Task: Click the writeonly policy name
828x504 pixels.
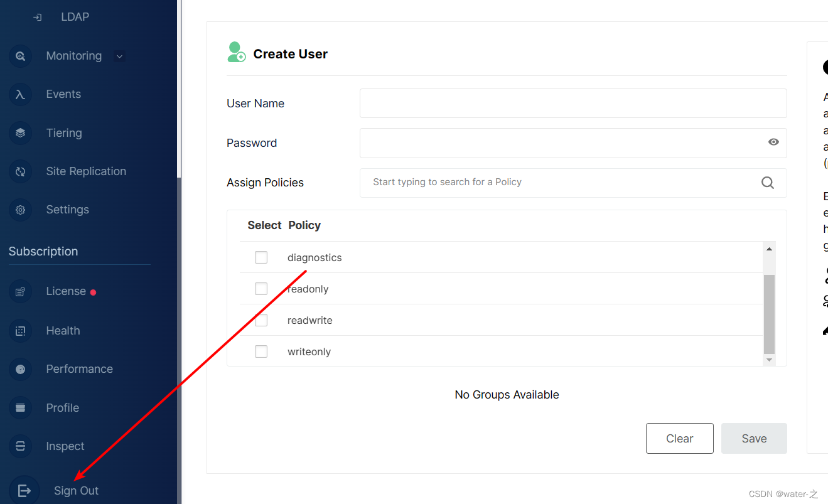Action: (309, 351)
